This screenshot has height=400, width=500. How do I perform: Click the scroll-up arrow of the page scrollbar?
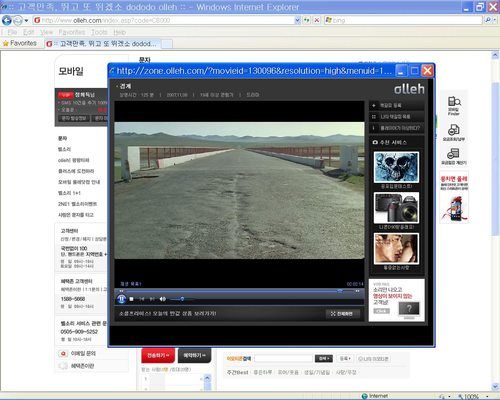pyautogui.click(x=495, y=55)
